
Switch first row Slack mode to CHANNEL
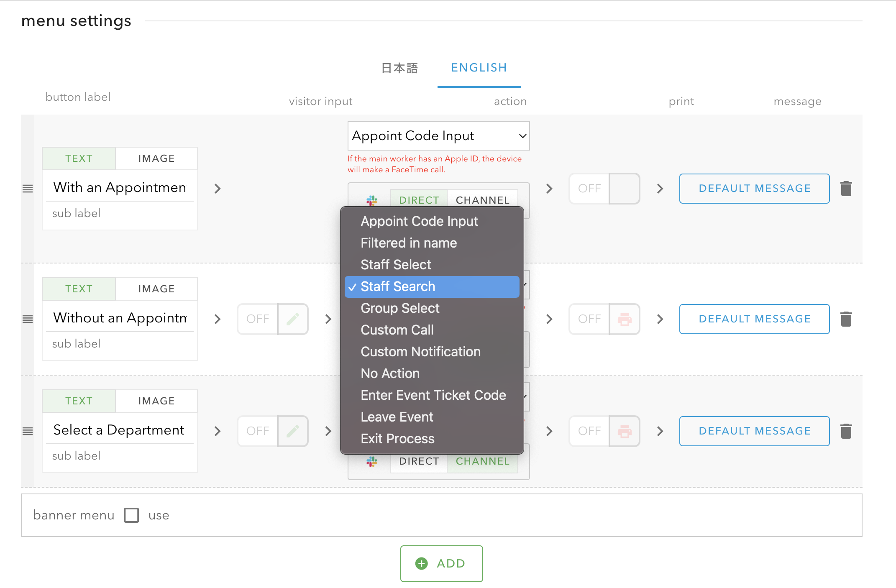[x=483, y=200]
